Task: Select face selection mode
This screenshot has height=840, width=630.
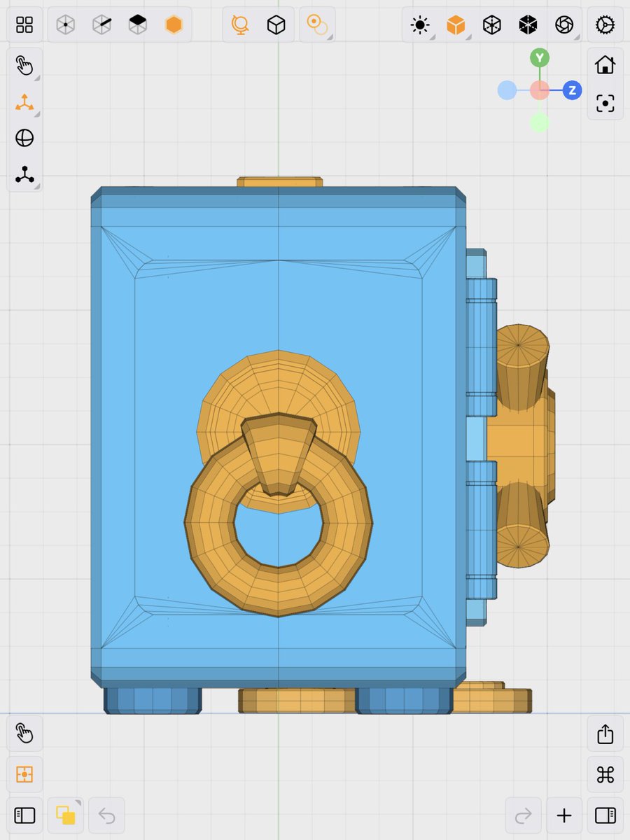Action: (x=138, y=25)
